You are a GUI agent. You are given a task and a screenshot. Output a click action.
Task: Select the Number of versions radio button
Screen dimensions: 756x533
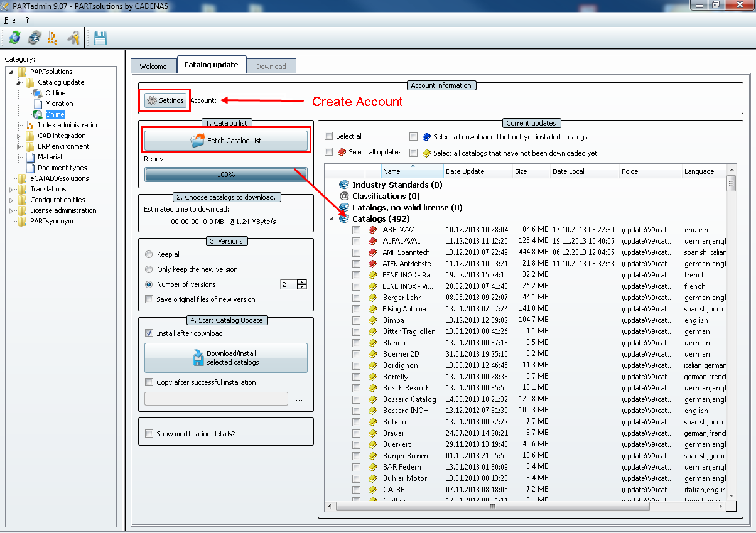point(149,284)
